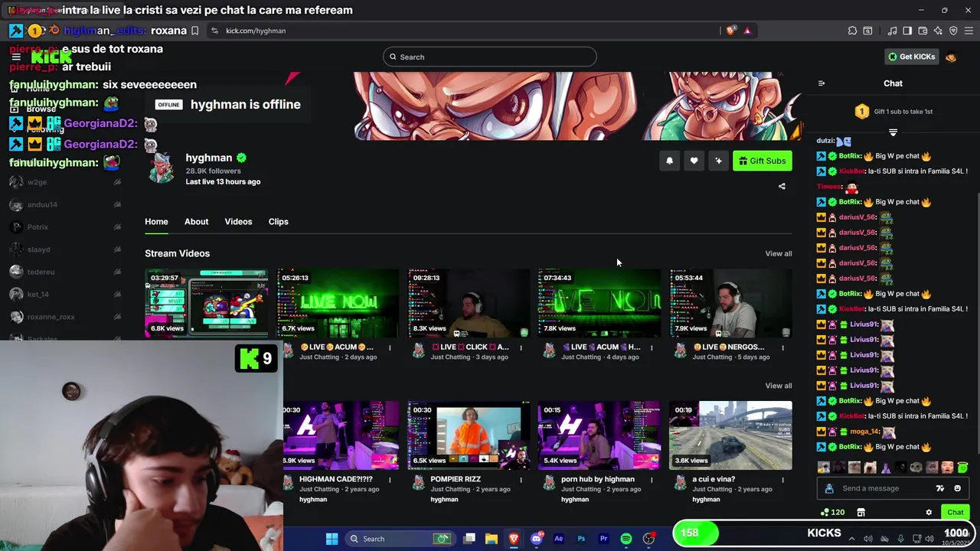Viewport: 980px width, 551px height.
Task: Expand the sub leaderboard below 'Gift 1 sub'
Action: (893, 132)
